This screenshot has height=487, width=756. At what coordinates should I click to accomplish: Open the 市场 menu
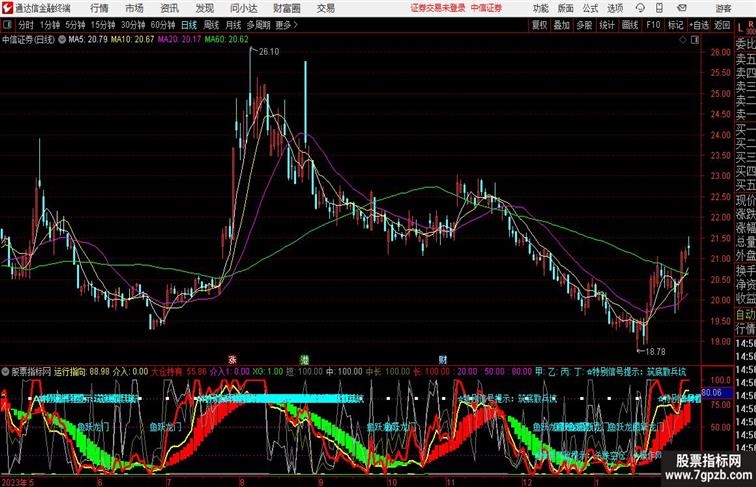(135, 8)
